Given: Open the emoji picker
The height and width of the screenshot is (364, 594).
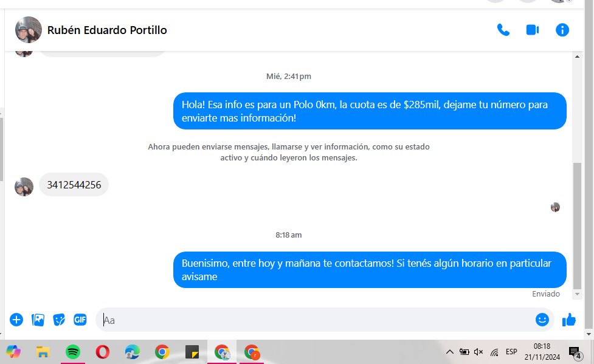Looking at the screenshot, I should click(542, 320).
